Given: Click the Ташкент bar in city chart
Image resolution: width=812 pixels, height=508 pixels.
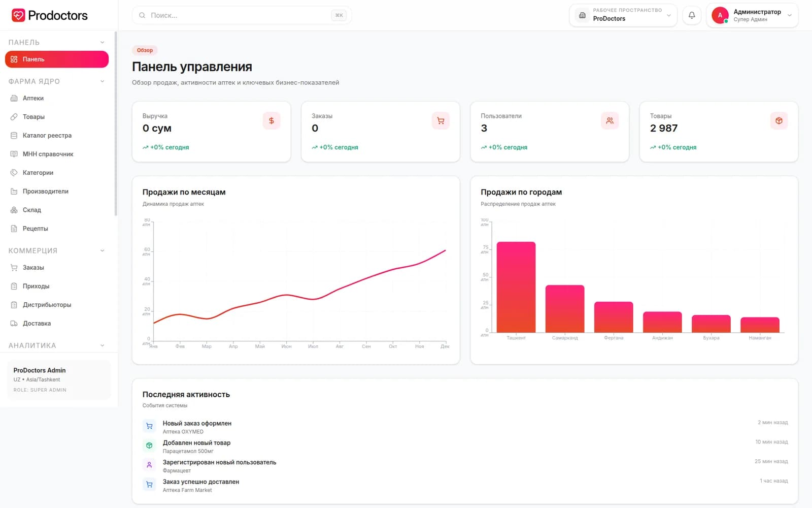Looking at the screenshot, I should click(x=516, y=287).
